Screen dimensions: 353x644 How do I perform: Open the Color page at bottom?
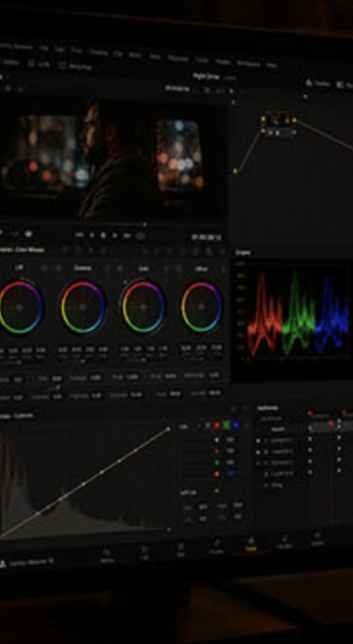click(x=251, y=544)
